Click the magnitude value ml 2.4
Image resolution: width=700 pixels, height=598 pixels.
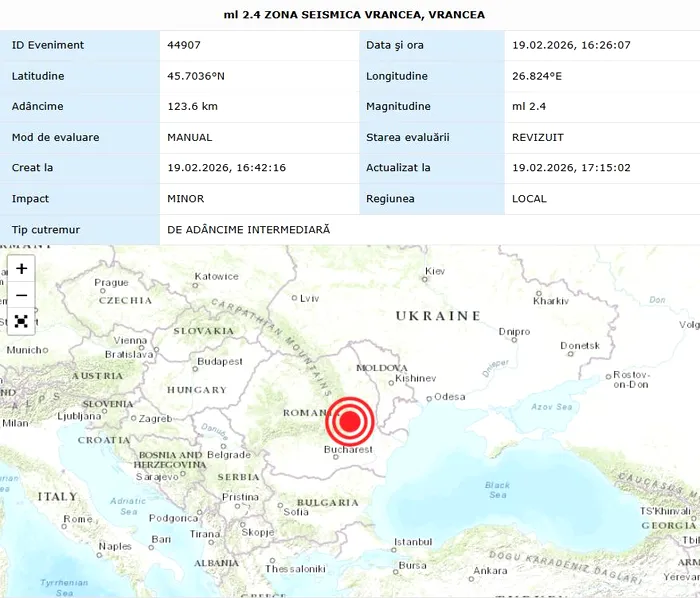point(530,107)
